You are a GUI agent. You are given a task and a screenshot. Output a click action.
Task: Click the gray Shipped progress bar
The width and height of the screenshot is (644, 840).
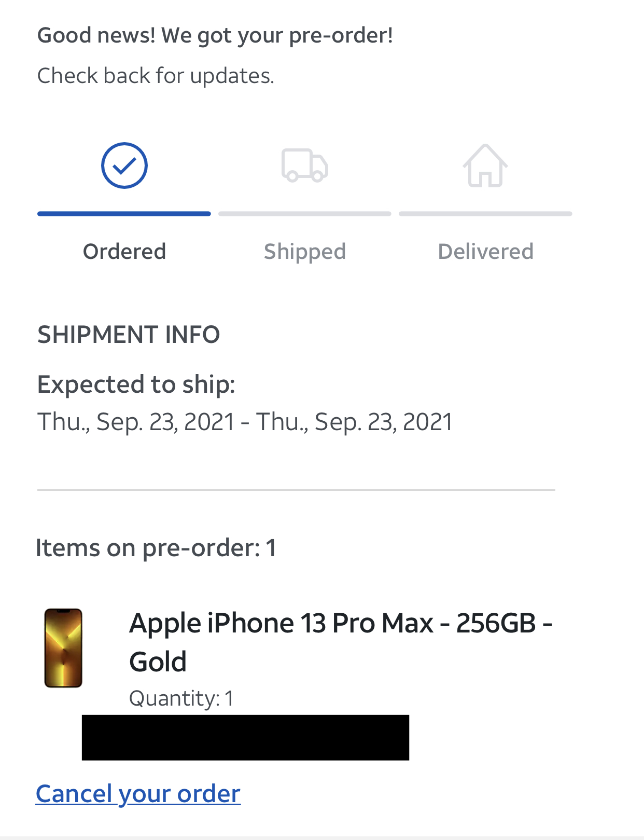pos(305,214)
